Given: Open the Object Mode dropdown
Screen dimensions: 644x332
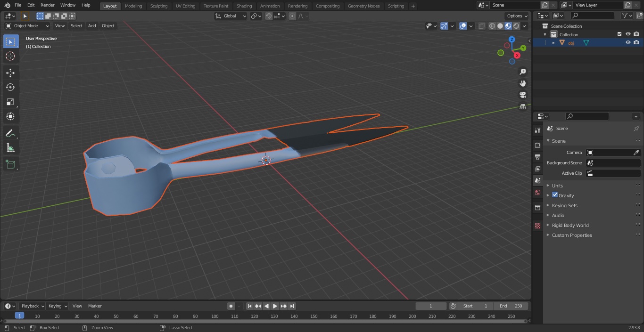Looking at the screenshot, I should (x=27, y=26).
